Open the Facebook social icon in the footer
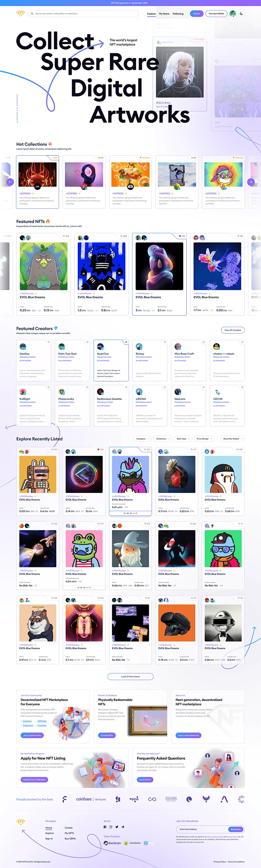Viewport: 261px width, 868px height. pyautogui.click(x=105, y=827)
